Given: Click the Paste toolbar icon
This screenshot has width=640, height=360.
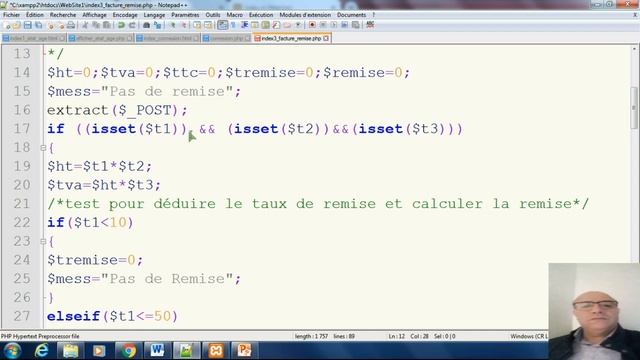Looking at the screenshot, I should tap(107, 25).
